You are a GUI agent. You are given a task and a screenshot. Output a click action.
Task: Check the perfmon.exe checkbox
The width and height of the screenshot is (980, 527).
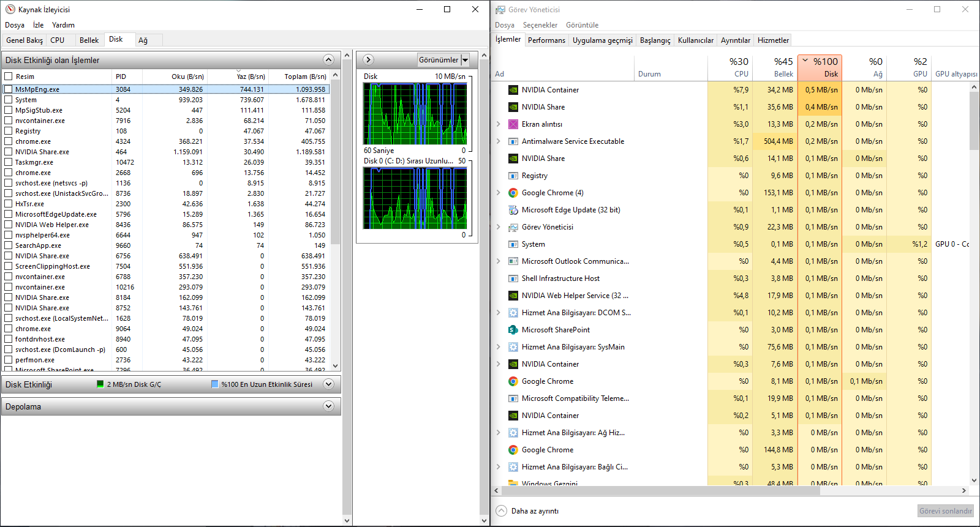pos(9,360)
